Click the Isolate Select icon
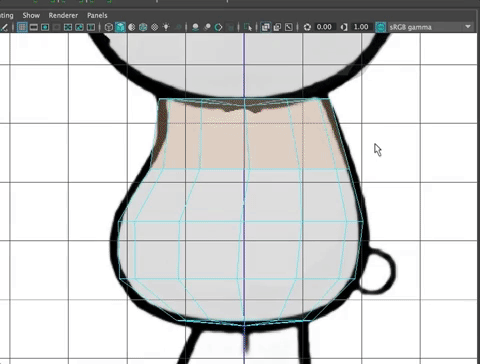The image size is (480, 364). coord(248,27)
